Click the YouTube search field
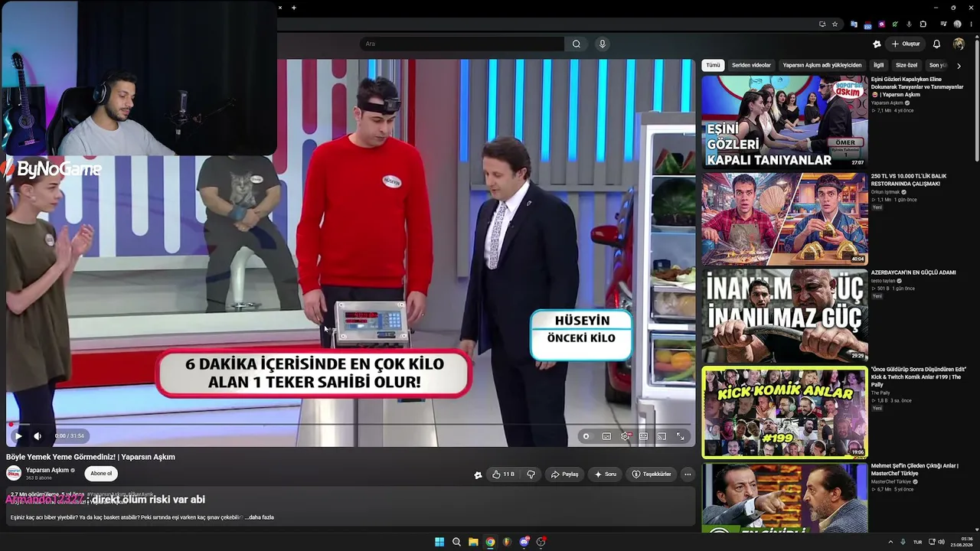 pos(462,44)
